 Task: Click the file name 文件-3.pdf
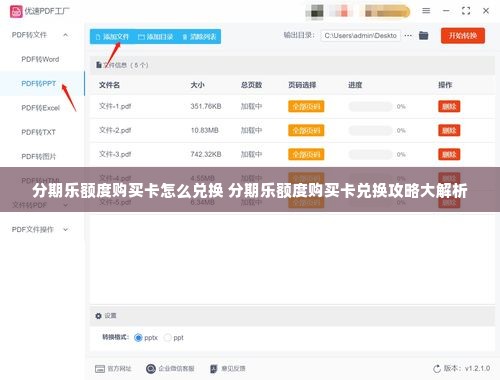(x=115, y=154)
